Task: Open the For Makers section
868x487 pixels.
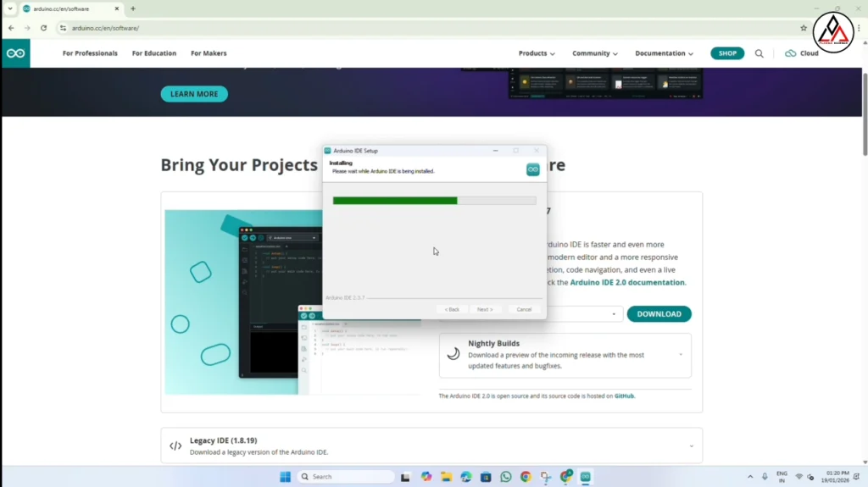Action: [x=209, y=53]
